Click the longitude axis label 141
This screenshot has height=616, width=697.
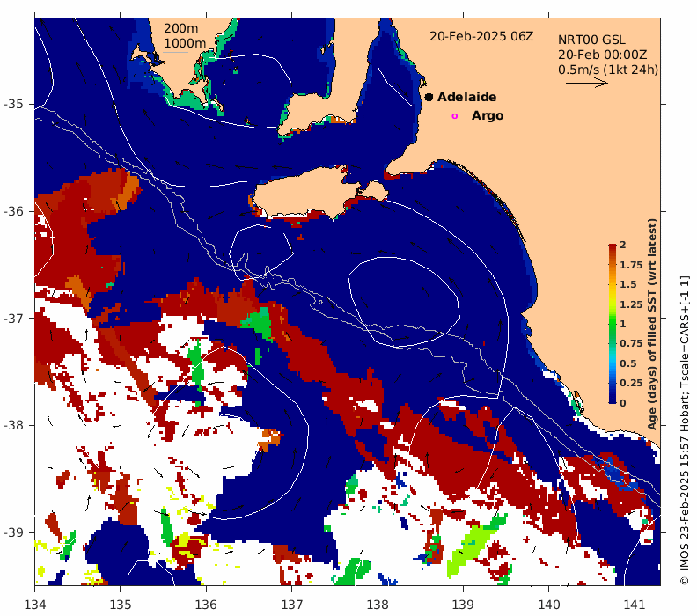tap(635, 605)
